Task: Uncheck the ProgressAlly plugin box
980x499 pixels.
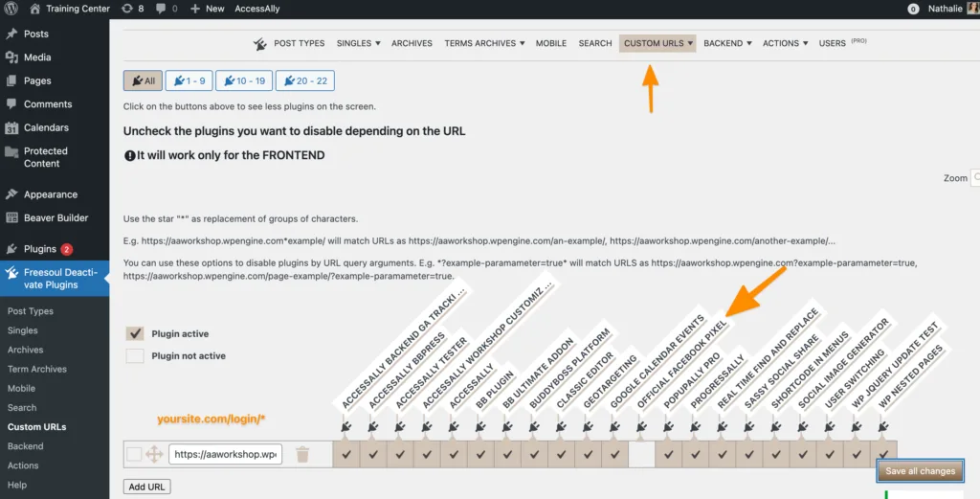Action: [x=695, y=455]
